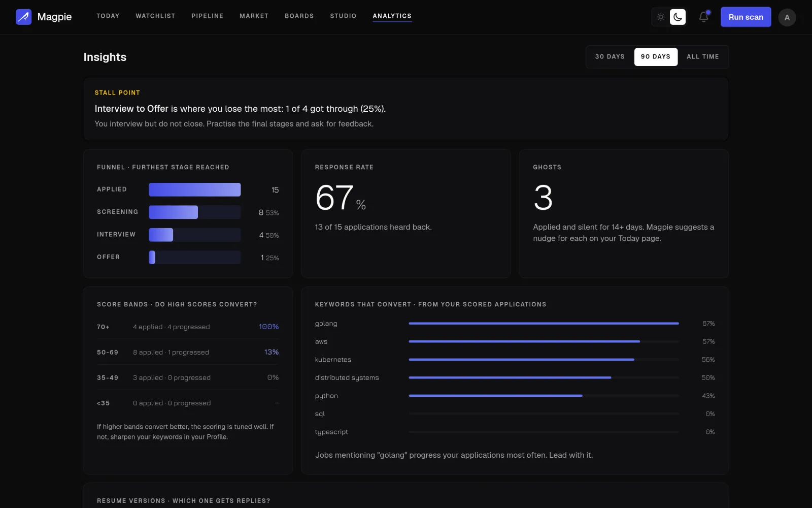The width and height of the screenshot is (812, 508).
Task: Click the Applied funnel bar
Action: coord(194,189)
